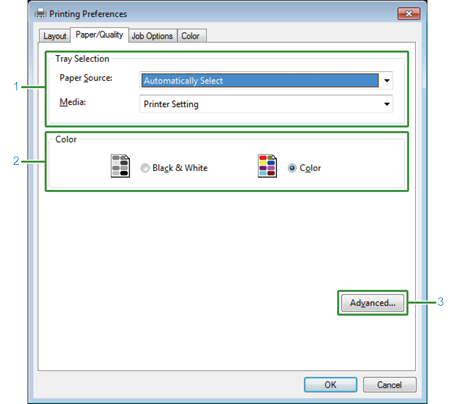
Task: Open the Advanced... settings button
Action: [372, 303]
